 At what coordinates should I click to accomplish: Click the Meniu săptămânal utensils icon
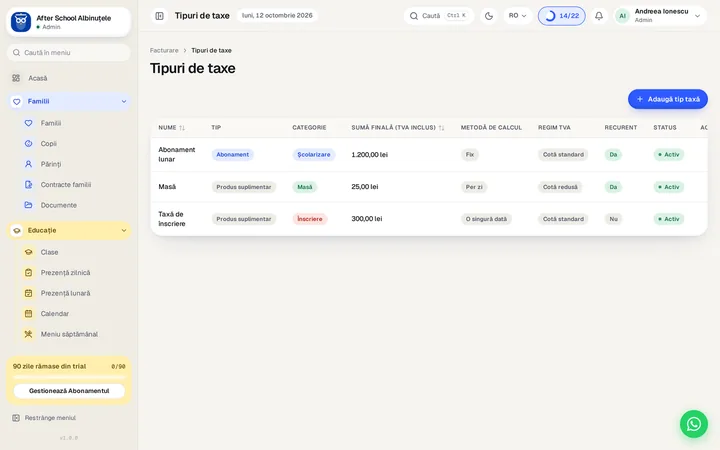[x=28, y=334]
